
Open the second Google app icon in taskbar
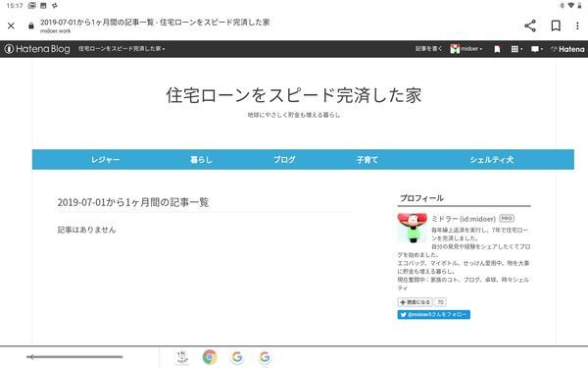coord(265,357)
